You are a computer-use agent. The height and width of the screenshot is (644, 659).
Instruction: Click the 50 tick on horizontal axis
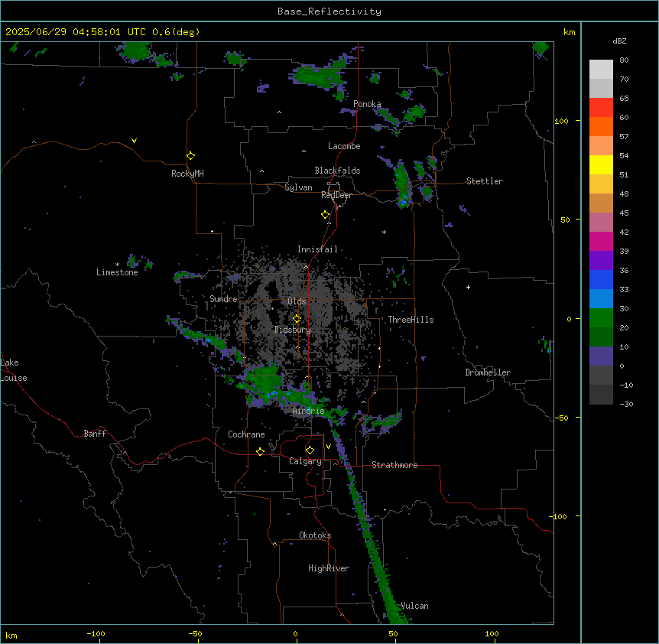tap(394, 633)
